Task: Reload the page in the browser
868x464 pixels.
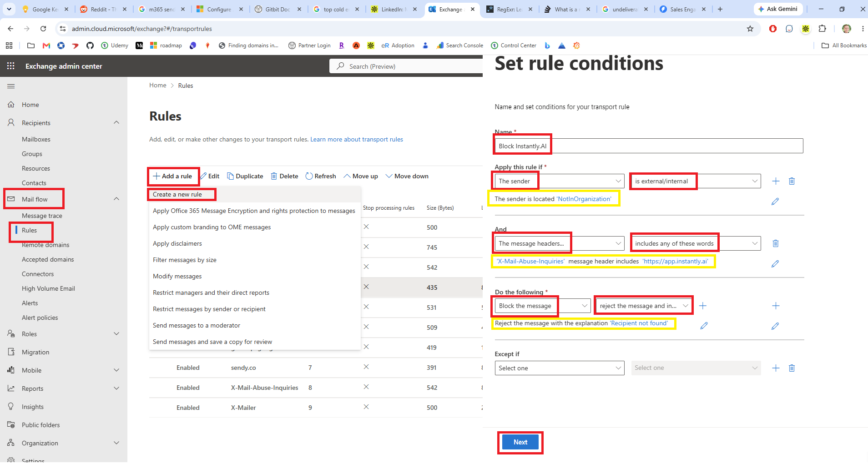Action: coord(43,29)
